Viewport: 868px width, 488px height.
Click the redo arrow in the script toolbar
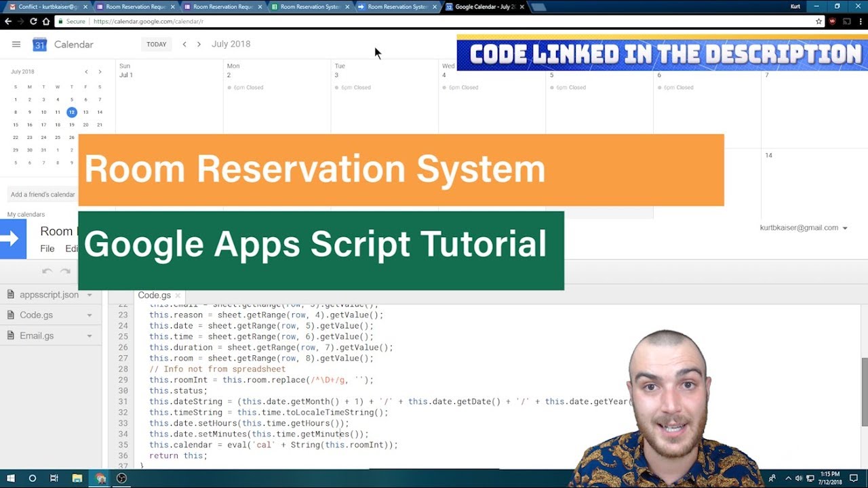(65, 272)
